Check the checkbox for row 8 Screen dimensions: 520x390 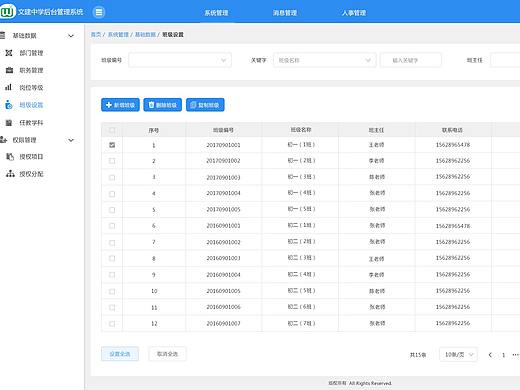click(x=112, y=258)
